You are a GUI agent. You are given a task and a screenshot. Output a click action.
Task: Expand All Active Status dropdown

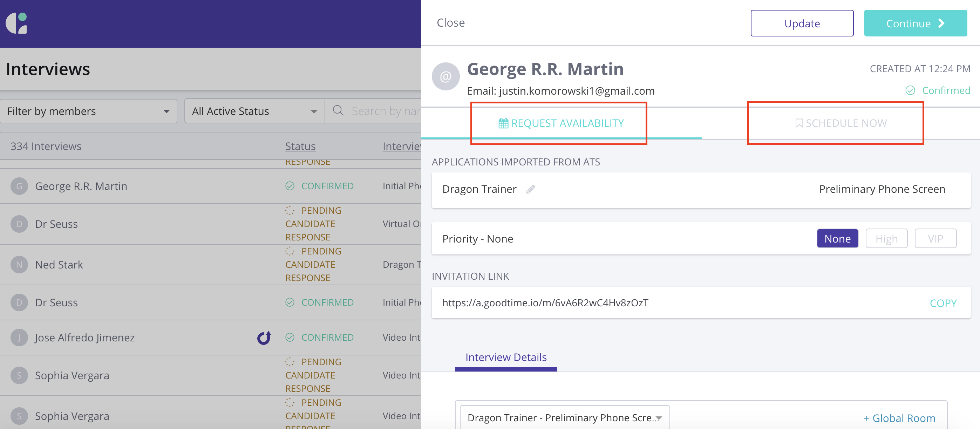click(x=254, y=111)
